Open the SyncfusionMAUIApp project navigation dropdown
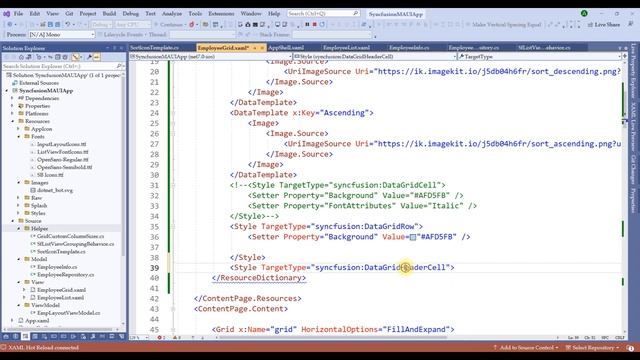 pos(211,56)
